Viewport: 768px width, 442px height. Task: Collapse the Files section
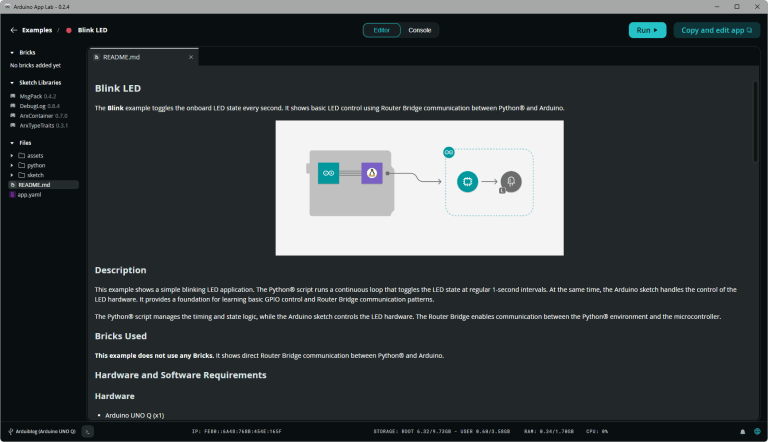coord(12,143)
